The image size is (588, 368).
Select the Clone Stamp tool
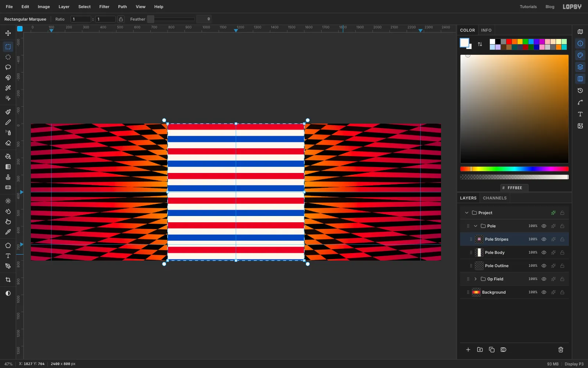click(8, 177)
